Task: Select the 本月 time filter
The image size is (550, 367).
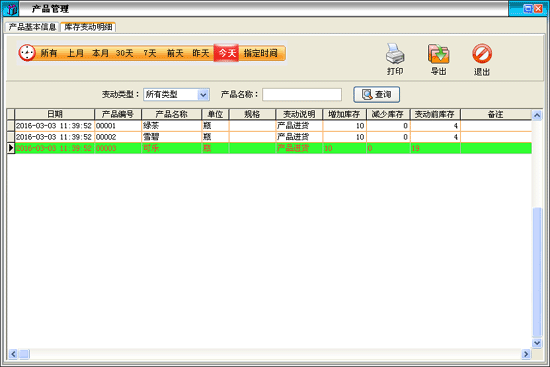Action: pos(100,53)
